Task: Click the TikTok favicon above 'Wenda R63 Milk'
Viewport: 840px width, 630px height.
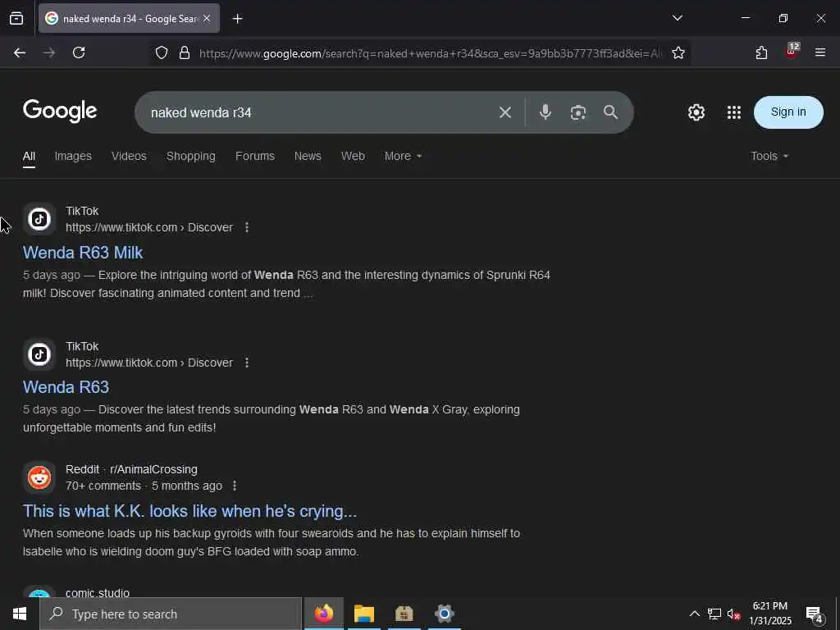Action: [39, 219]
